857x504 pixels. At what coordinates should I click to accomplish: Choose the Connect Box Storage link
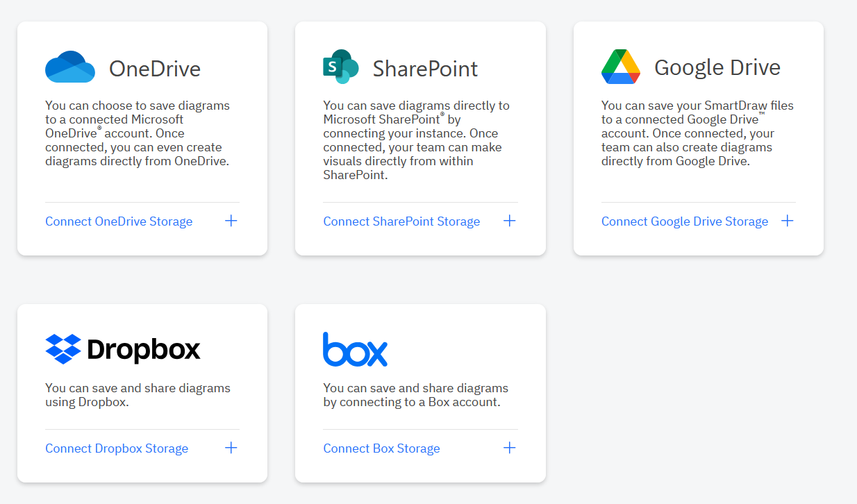[x=381, y=448]
